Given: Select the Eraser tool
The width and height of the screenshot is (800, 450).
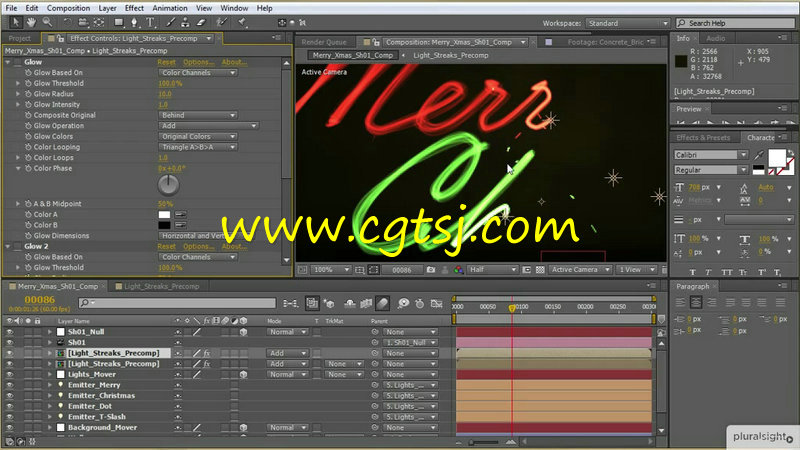Looking at the screenshot, I should click(201, 22).
